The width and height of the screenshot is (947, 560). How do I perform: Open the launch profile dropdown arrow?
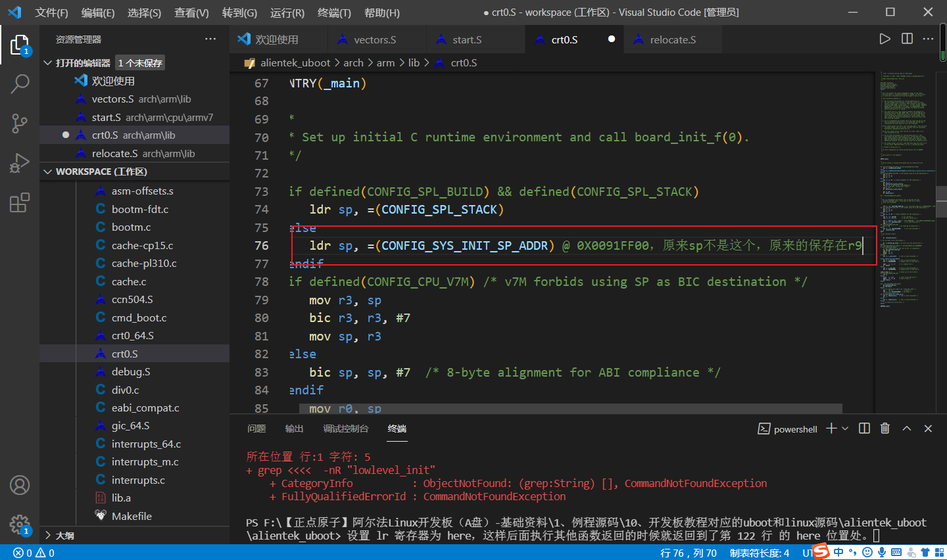(x=845, y=429)
